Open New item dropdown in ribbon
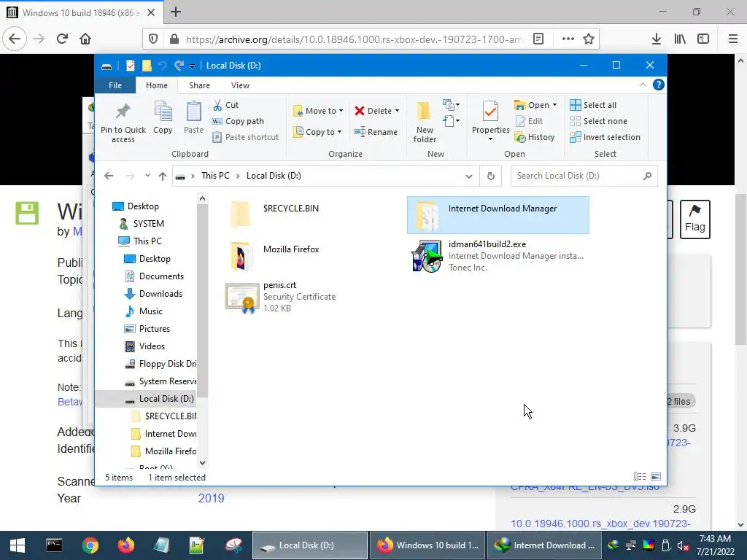 coord(451,105)
